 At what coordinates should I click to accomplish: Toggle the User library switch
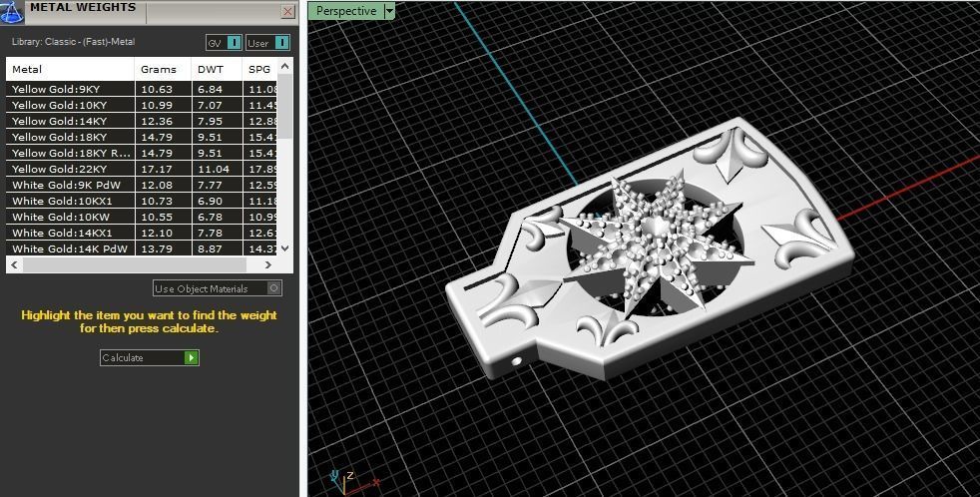tap(267, 43)
